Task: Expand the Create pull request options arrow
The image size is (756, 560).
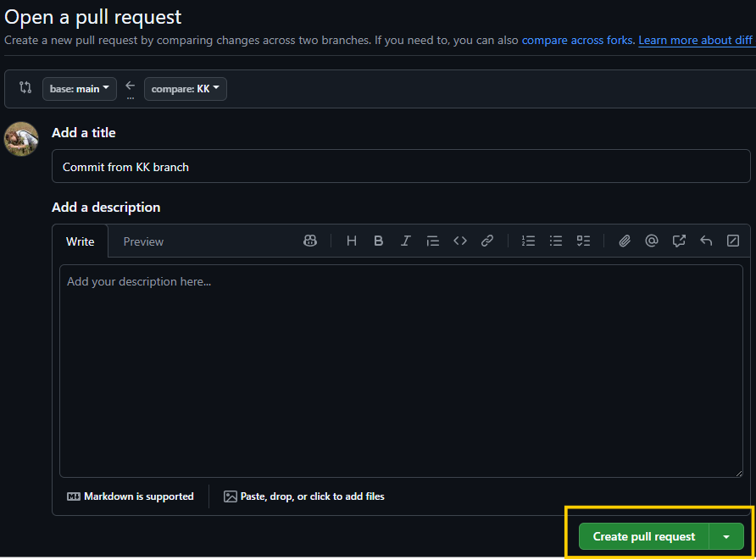Action: coord(726,536)
